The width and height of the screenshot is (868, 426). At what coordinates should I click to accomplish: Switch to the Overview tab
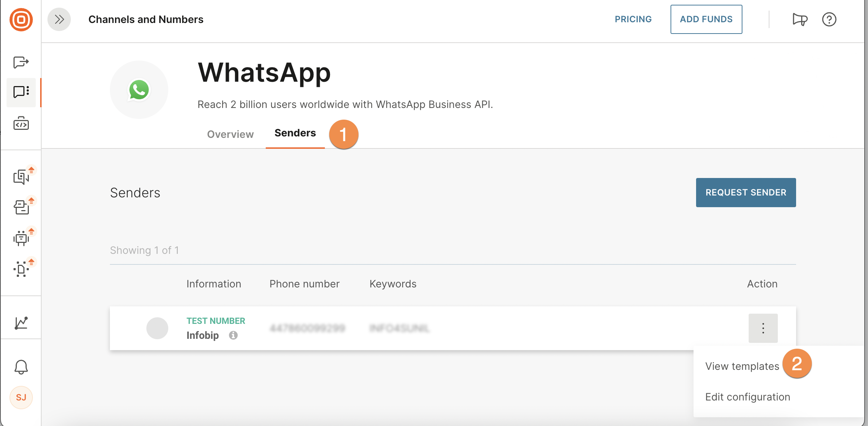coord(230,134)
